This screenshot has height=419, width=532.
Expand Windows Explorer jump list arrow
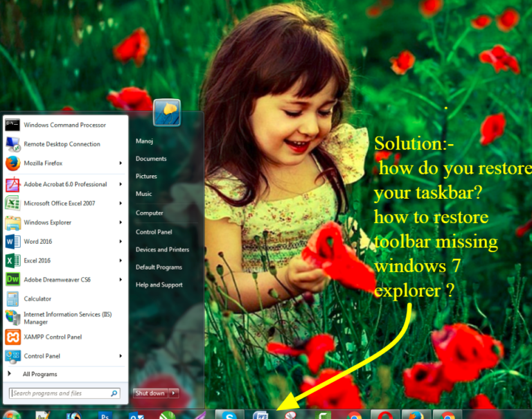pyautogui.click(x=121, y=222)
